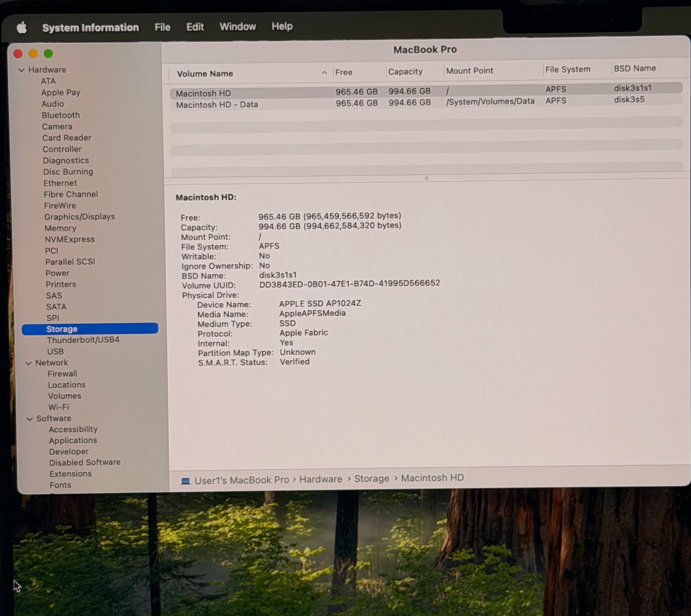
Task: Select Ethernet in the sidebar
Action: tap(60, 183)
